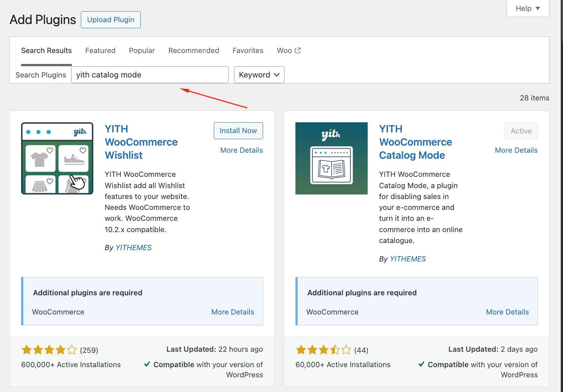The image size is (563, 392).
Task: Click the Active button on the Catalog Mode card
Action: click(521, 131)
